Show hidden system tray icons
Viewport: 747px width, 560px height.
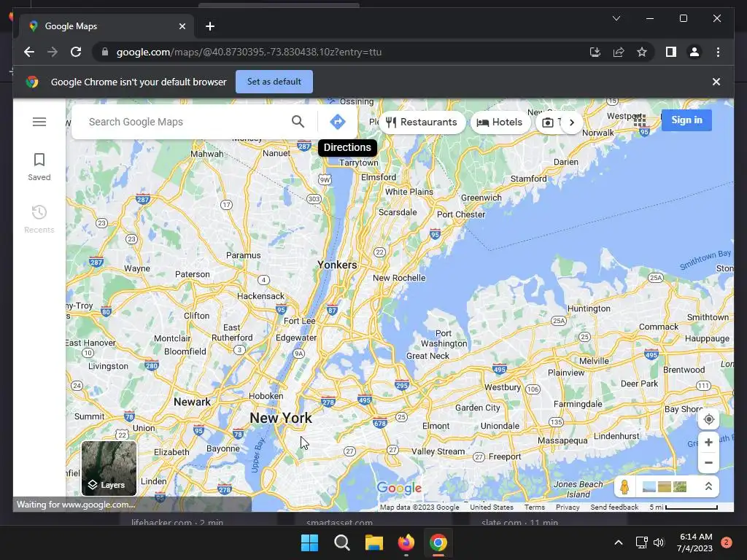(x=619, y=542)
